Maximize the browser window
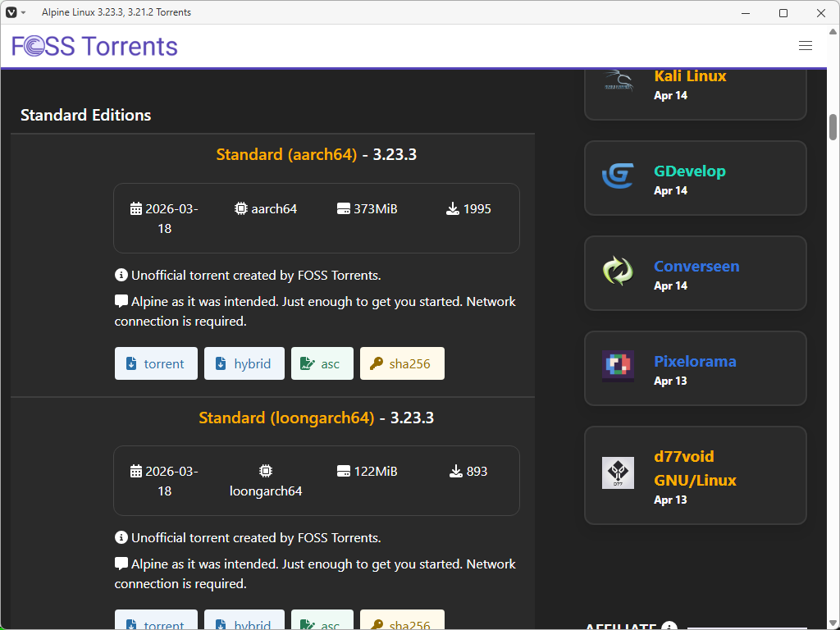 coord(783,12)
